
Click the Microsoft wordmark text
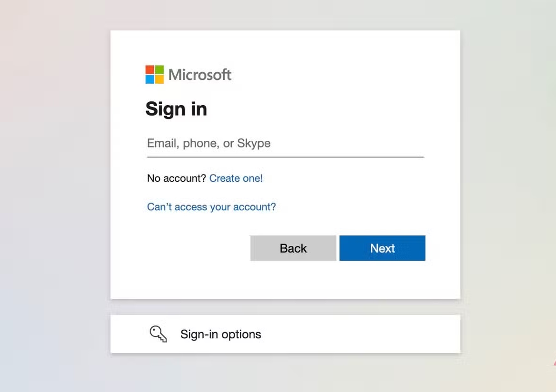[x=200, y=75]
